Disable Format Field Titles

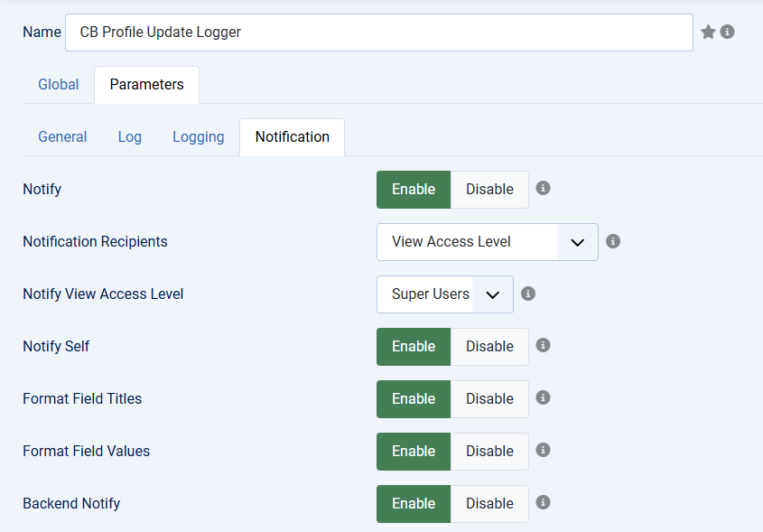point(489,399)
